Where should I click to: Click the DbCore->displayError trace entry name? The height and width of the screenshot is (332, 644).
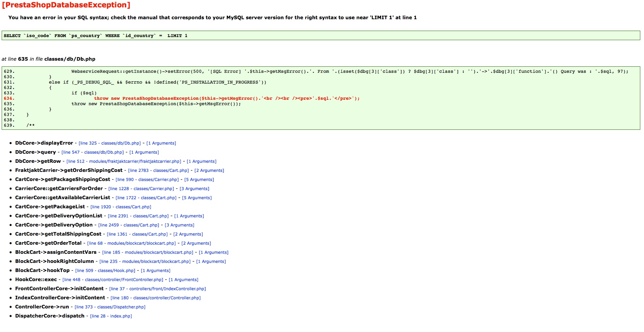(x=44, y=143)
